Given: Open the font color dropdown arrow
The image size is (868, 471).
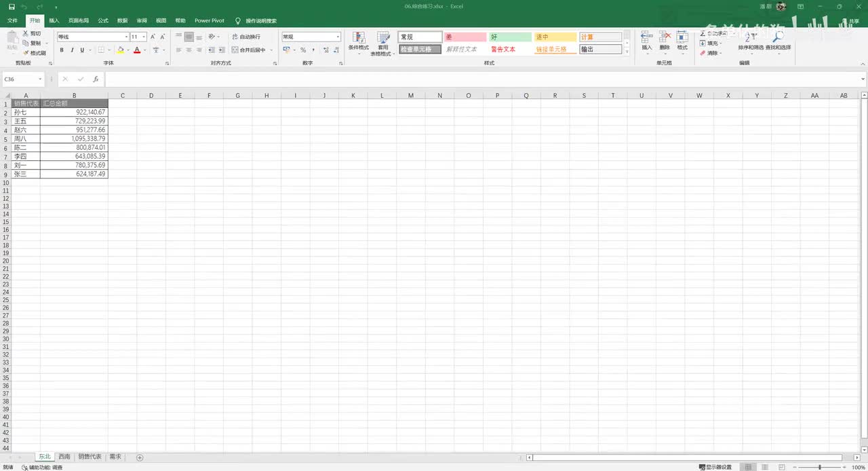Looking at the screenshot, I should pos(144,50).
